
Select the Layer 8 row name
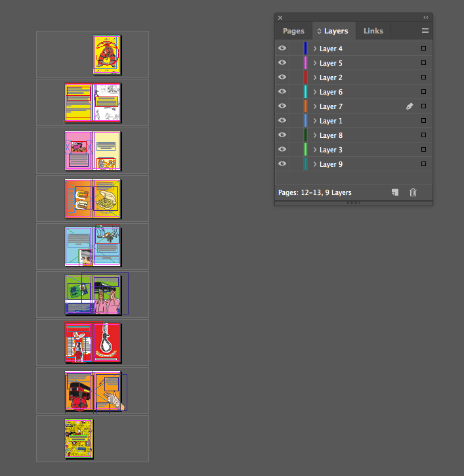[x=331, y=135]
